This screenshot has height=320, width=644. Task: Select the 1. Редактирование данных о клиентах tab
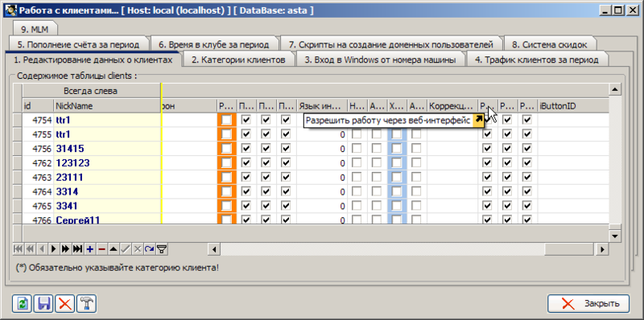click(93, 59)
